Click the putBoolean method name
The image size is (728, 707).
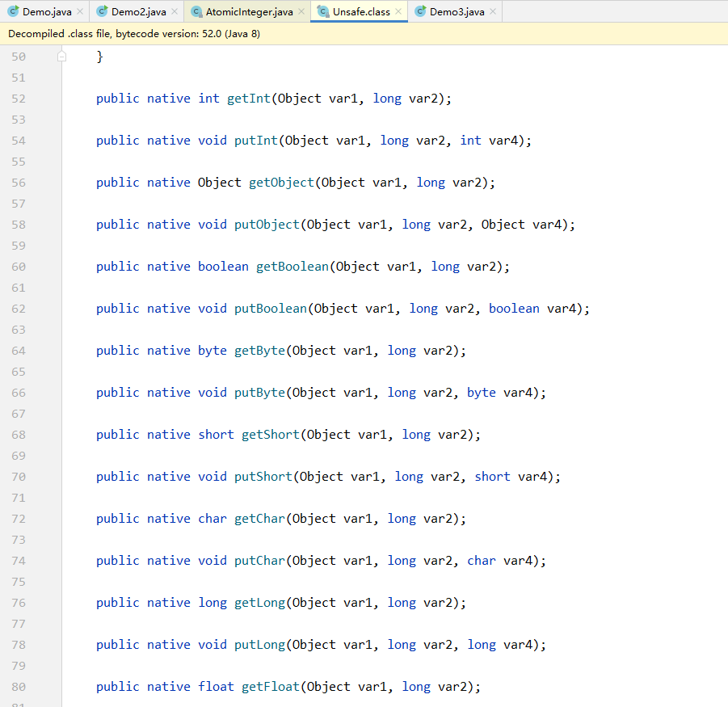[x=271, y=308]
